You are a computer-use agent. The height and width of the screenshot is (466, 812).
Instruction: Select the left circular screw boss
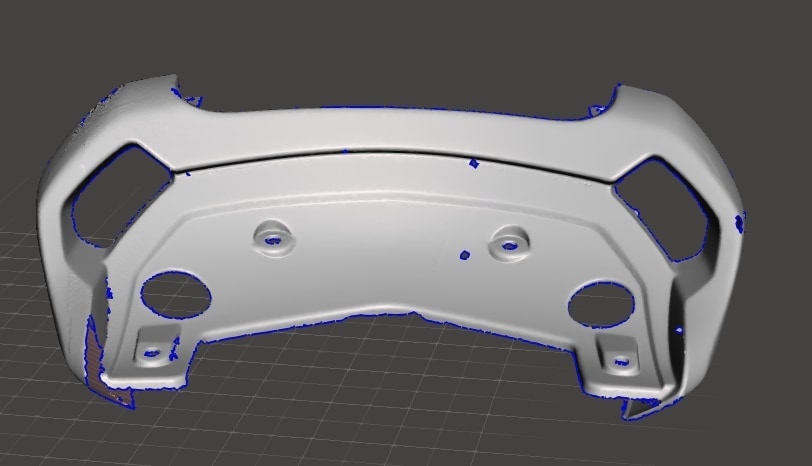(x=272, y=237)
